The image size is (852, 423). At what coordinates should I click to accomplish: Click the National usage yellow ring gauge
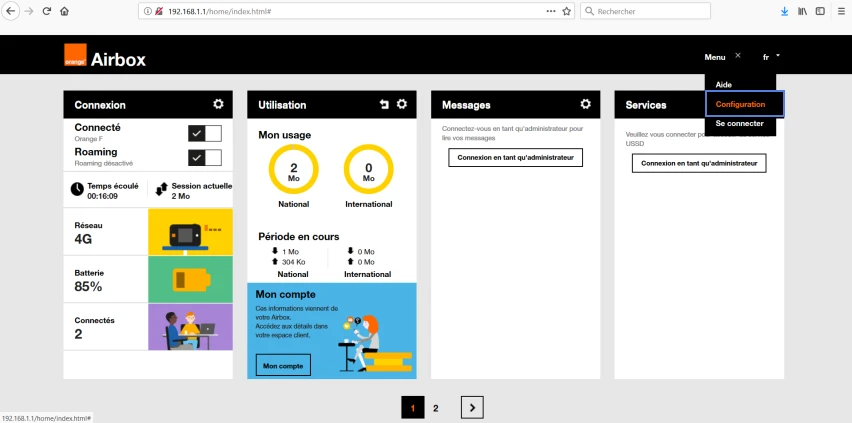[293, 169]
